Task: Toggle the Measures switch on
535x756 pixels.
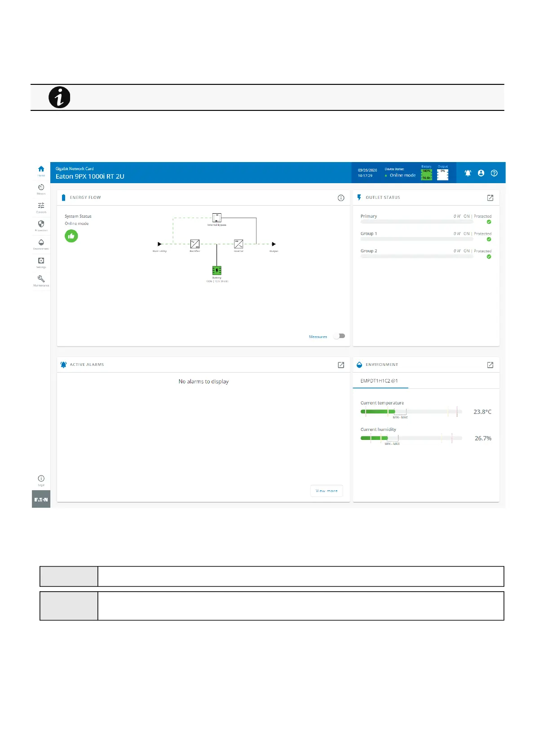Action: point(340,336)
